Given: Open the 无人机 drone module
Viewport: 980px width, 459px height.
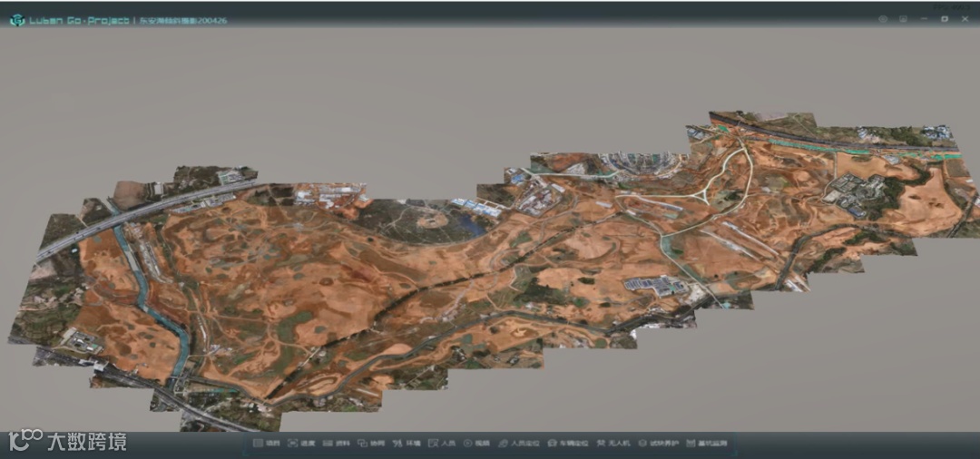Looking at the screenshot, I should (x=613, y=444).
